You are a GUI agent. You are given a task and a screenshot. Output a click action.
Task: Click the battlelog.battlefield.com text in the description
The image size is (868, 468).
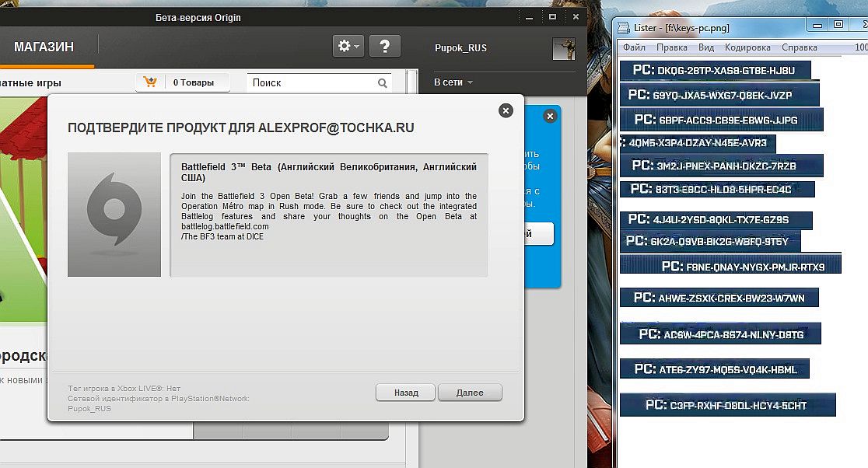(225, 226)
